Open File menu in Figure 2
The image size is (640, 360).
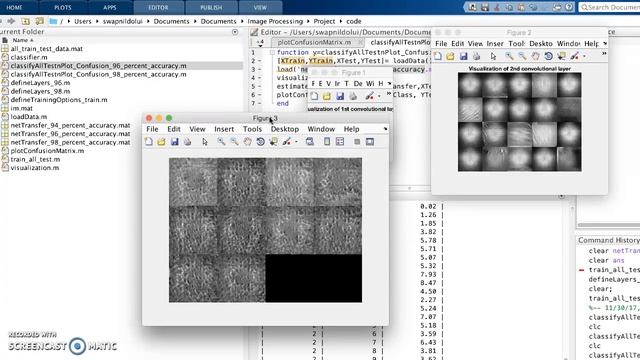click(441, 44)
